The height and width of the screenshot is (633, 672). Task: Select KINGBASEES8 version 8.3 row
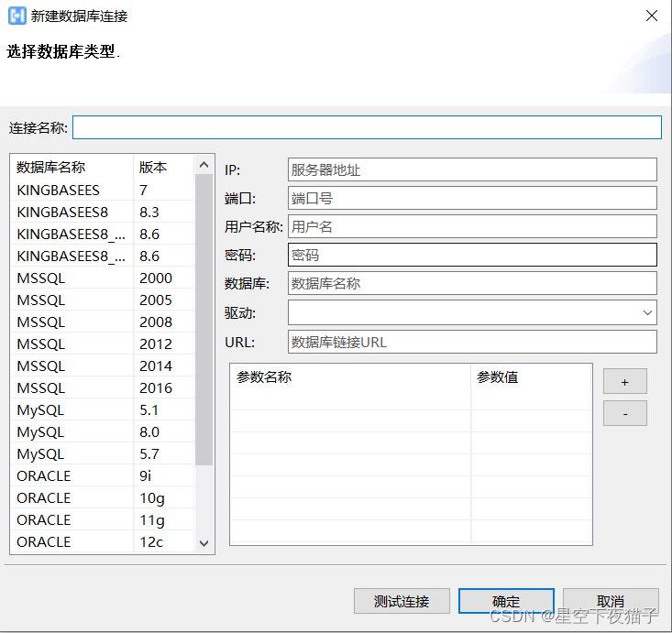[x=103, y=212]
